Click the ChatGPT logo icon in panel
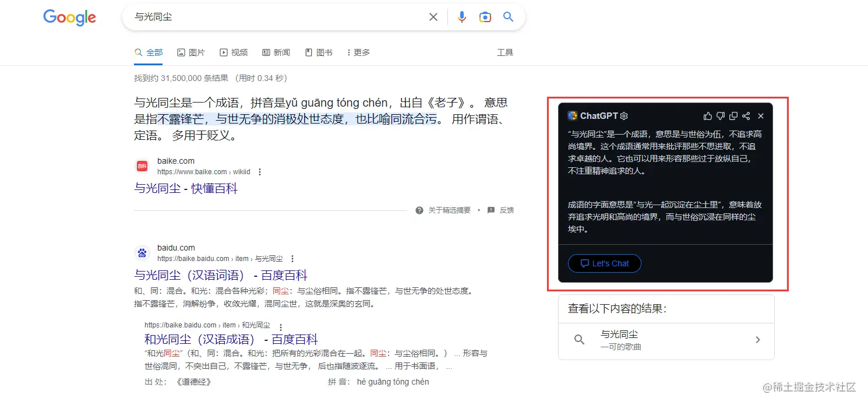Image resolution: width=868 pixels, height=405 pixels. (573, 116)
